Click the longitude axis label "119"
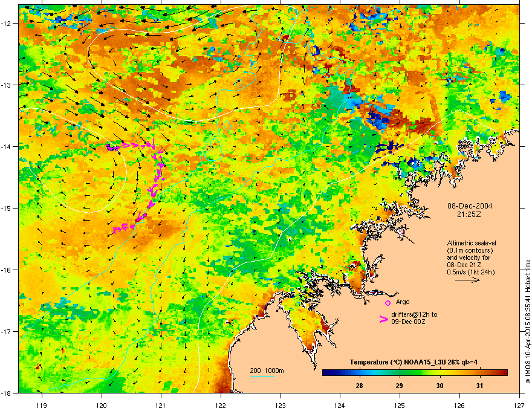This screenshot has height=411, width=532. (42, 405)
